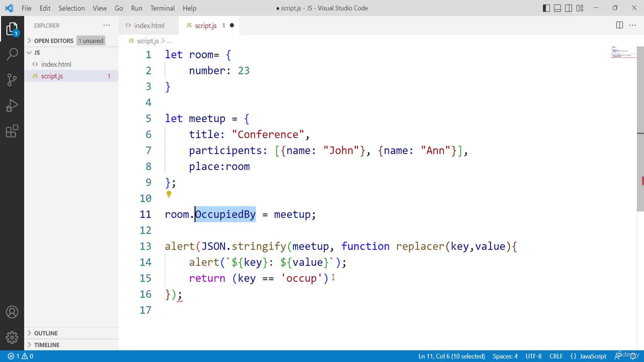This screenshot has height=362, width=644.
Task: Click Customize Layout icon in title bar
Action: [x=580, y=8]
